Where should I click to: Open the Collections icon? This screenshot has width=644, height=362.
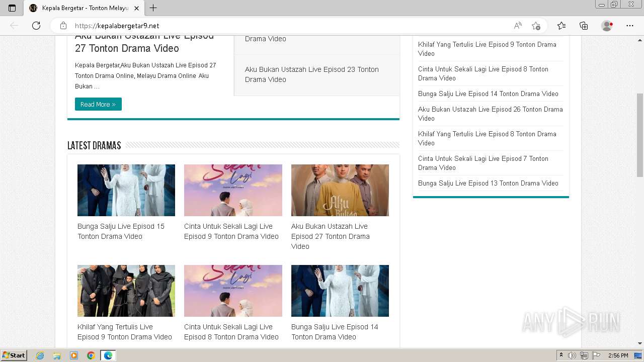tap(584, 26)
